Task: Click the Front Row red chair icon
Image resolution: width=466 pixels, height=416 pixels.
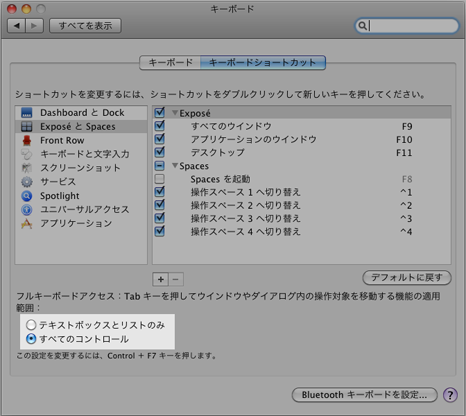Action: (x=27, y=141)
